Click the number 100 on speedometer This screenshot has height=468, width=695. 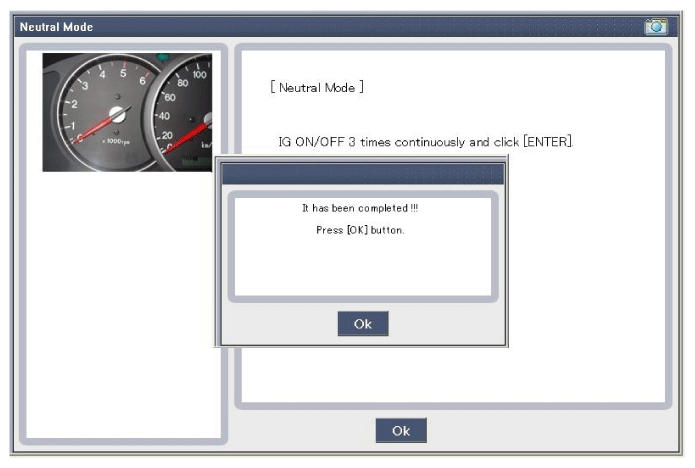199,75
